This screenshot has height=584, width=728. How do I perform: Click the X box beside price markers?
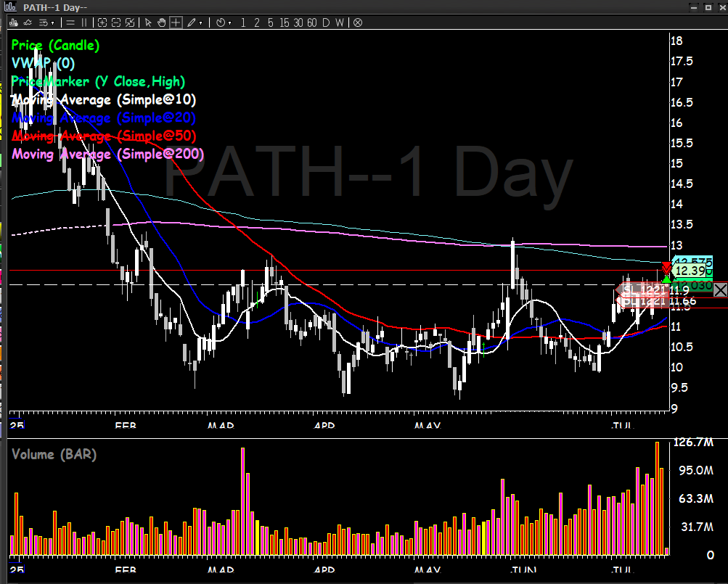(x=720, y=290)
